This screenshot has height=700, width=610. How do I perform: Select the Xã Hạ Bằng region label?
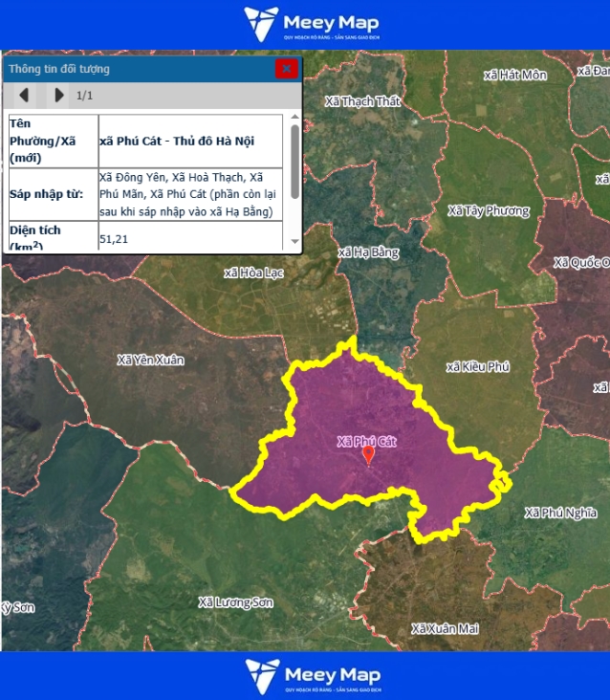point(368,252)
